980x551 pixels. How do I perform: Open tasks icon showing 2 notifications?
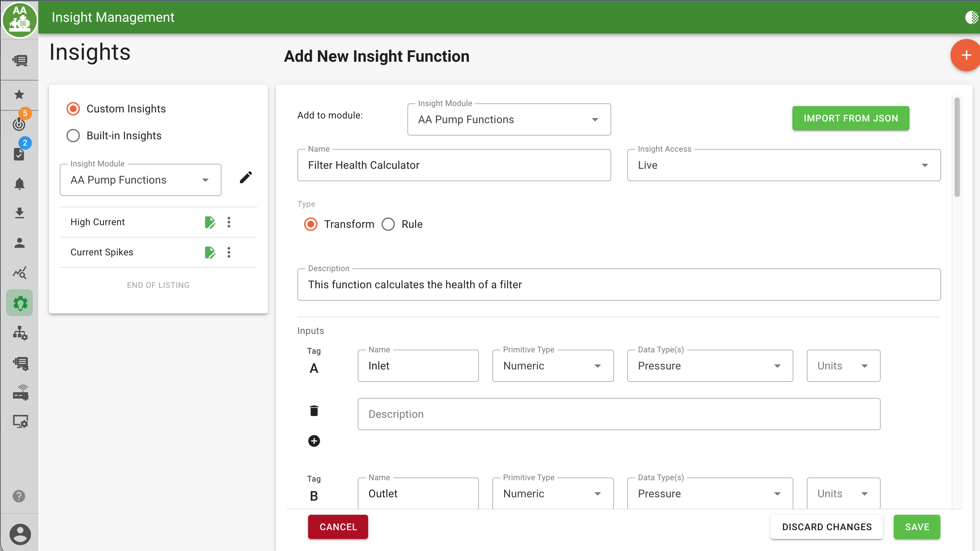tap(19, 154)
